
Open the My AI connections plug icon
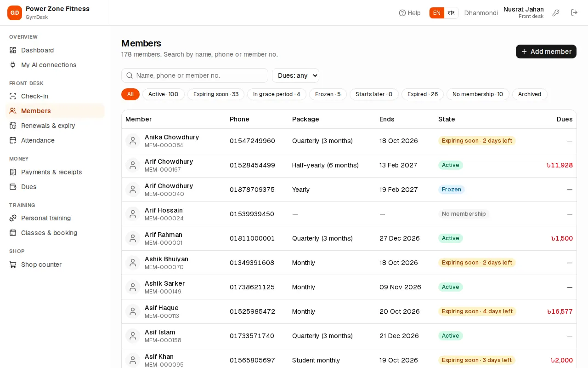13,65
